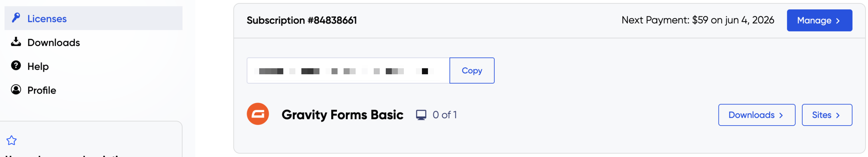Click the chevron arrow on Manage button

point(838,21)
